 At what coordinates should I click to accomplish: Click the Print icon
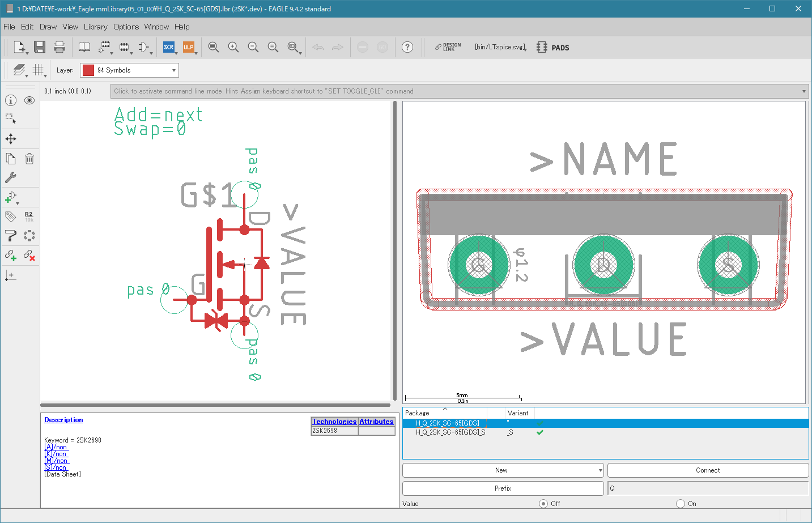(x=59, y=47)
